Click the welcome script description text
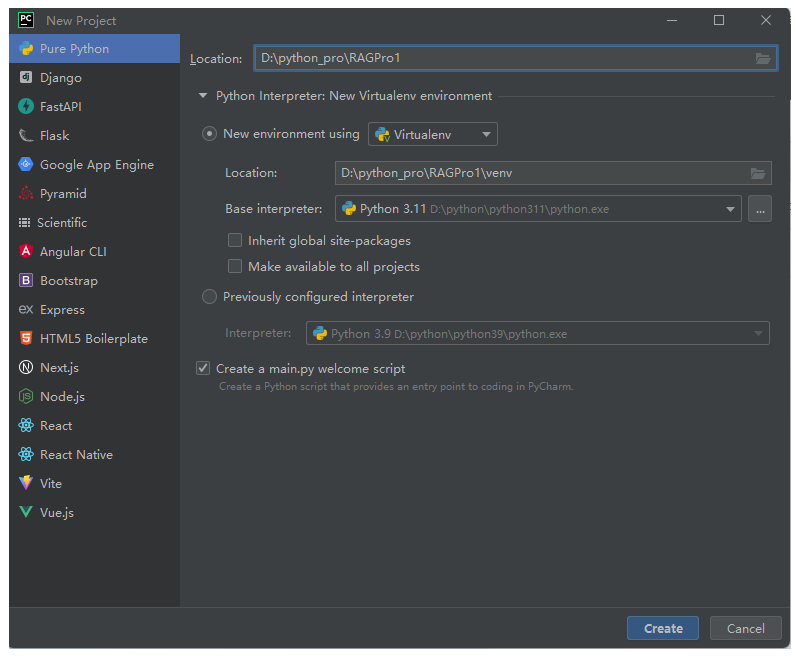The image size is (798, 656). [x=396, y=387]
